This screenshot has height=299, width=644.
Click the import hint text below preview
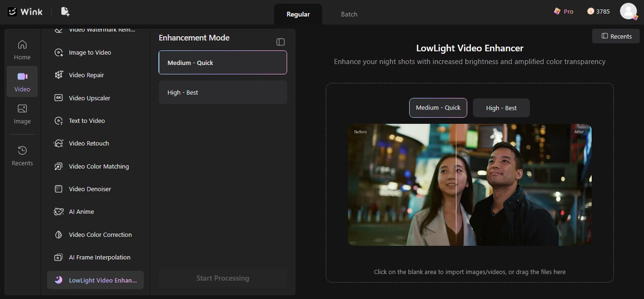[470, 272]
